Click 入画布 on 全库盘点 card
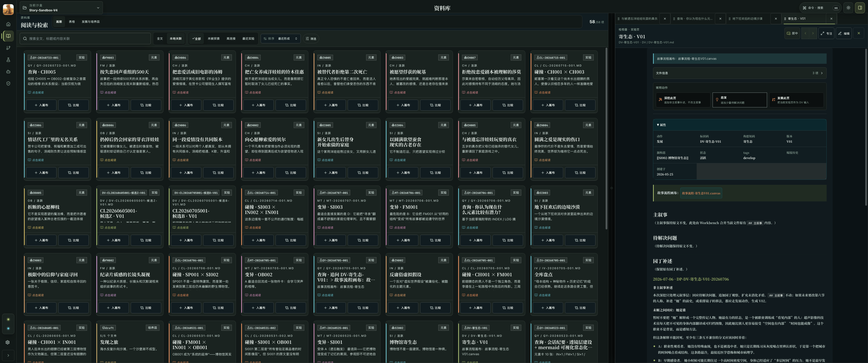Screen dimensions: 868x363 (548, 308)
